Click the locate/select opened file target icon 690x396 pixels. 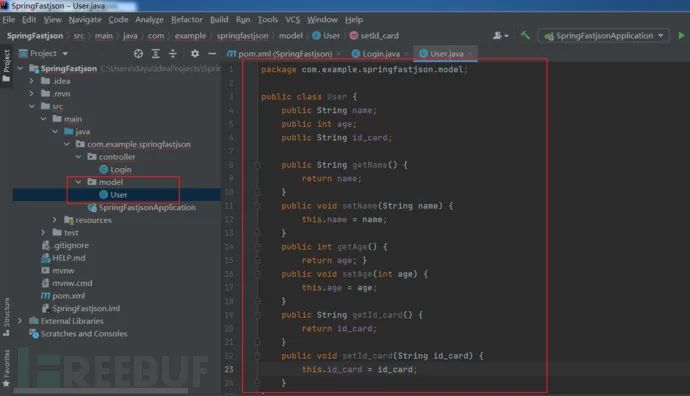pyautogui.click(x=138, y=54)
